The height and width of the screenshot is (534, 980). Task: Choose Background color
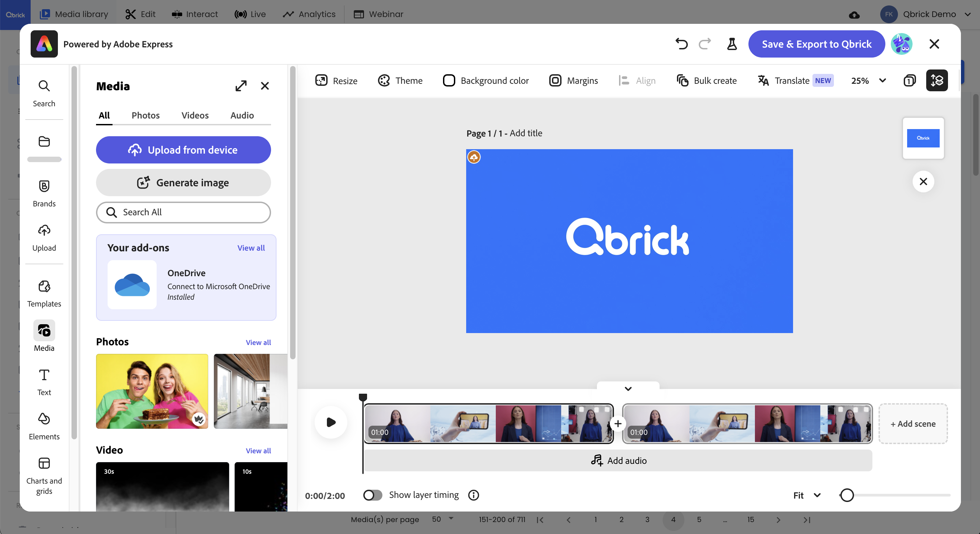point(486,81)
